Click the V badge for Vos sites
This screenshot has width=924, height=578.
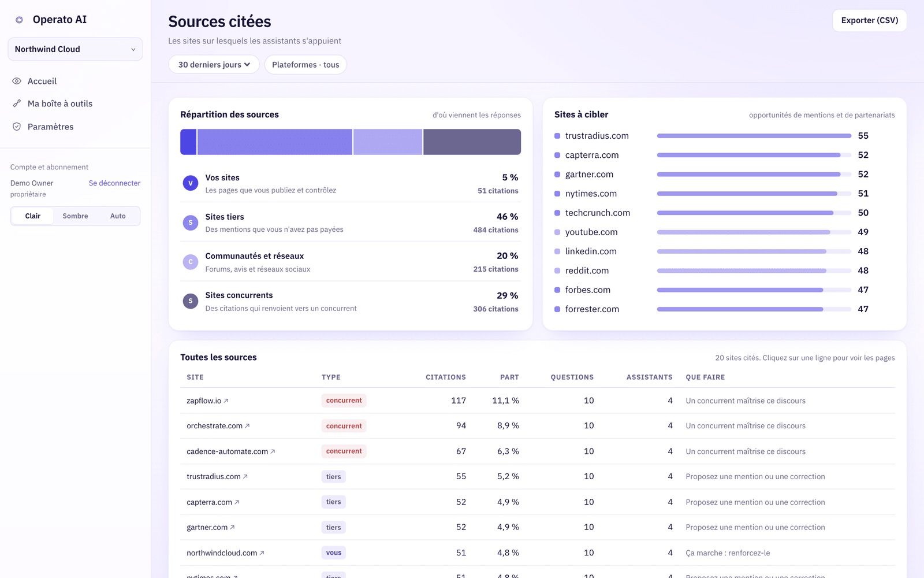coord(191,183)
